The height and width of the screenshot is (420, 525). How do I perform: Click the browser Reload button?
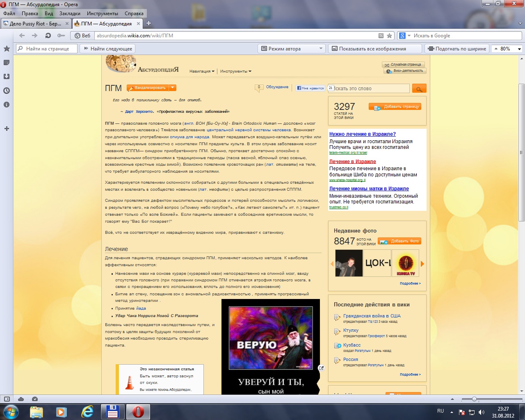tap(48, 36)
